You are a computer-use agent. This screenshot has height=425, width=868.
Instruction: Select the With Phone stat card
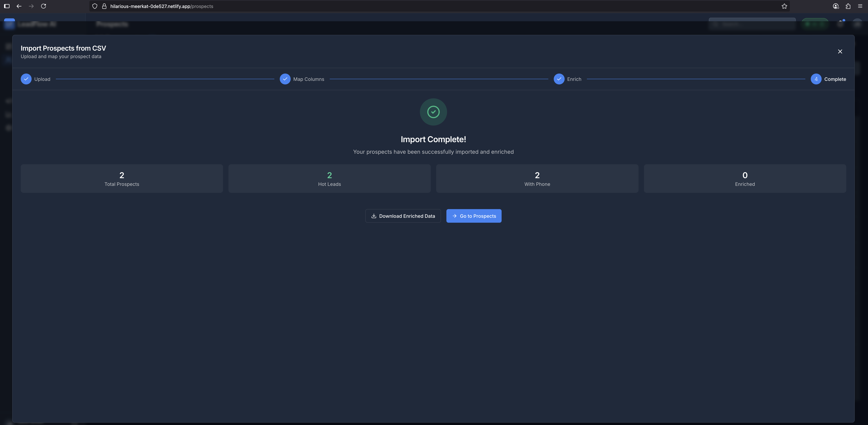(x=537, y=179)
